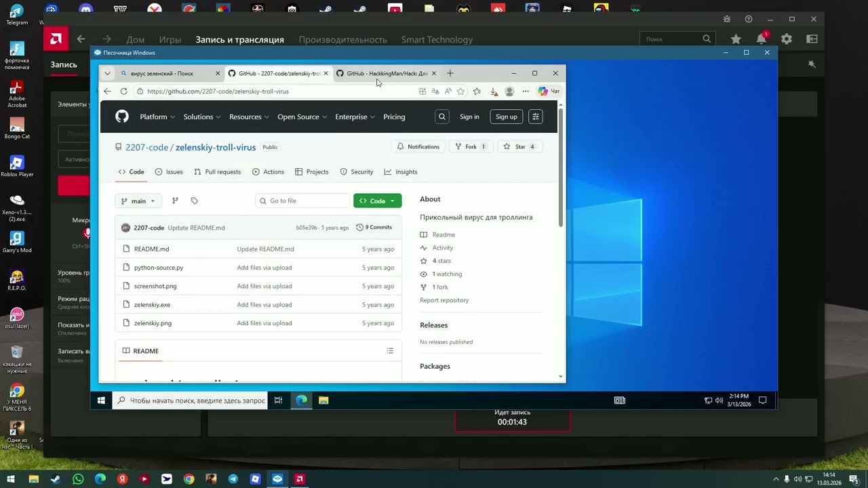Click the Edge address bar URL
Image resolution: width=868 pixels, height=488 pixels.
[x=218, y=91]
